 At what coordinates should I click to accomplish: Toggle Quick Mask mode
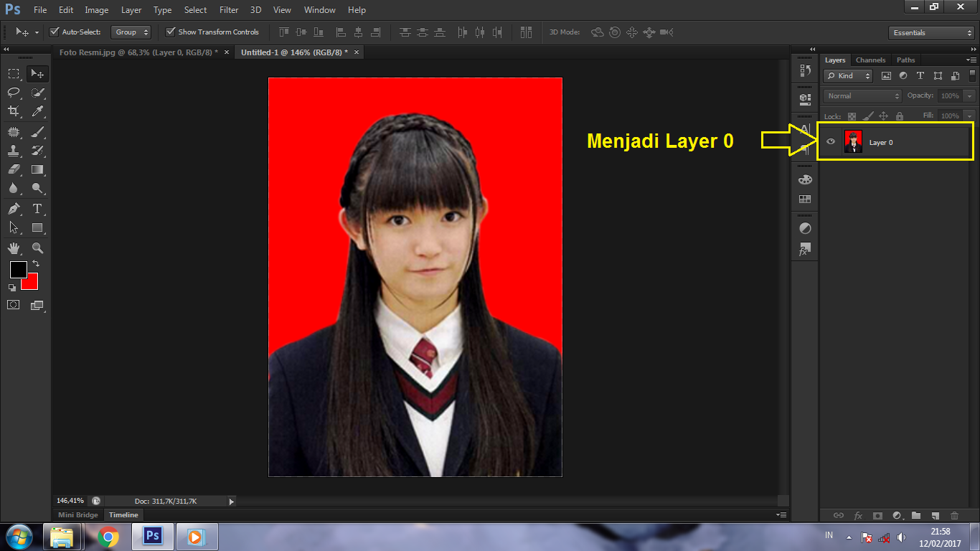click(14, 305)
